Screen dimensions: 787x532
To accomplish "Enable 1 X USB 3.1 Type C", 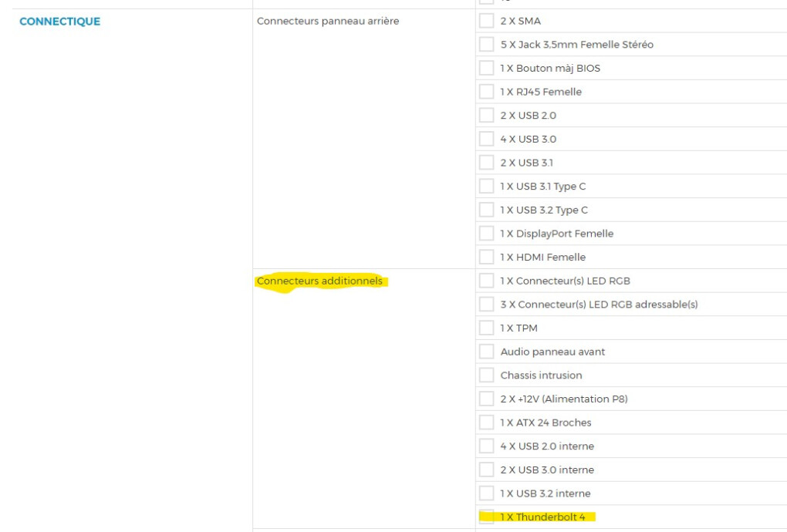I will [486, 186].
